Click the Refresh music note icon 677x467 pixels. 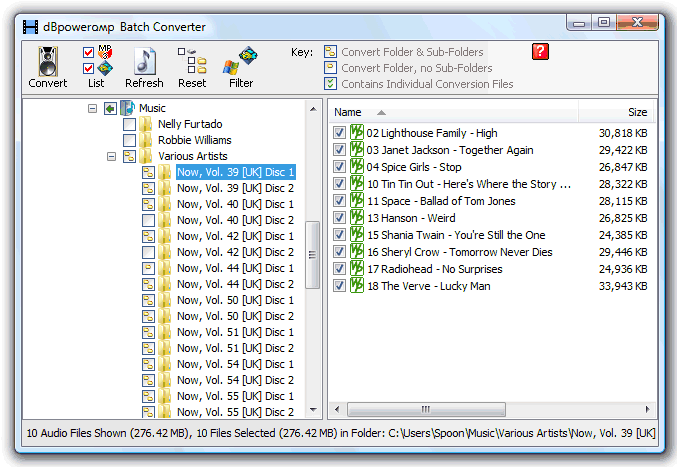(x=144, y=62)
